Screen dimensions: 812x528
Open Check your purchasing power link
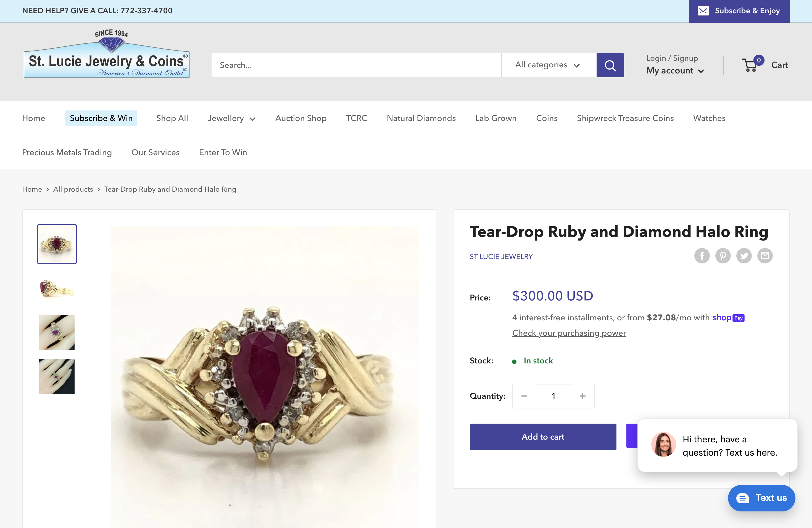(568, 333)
